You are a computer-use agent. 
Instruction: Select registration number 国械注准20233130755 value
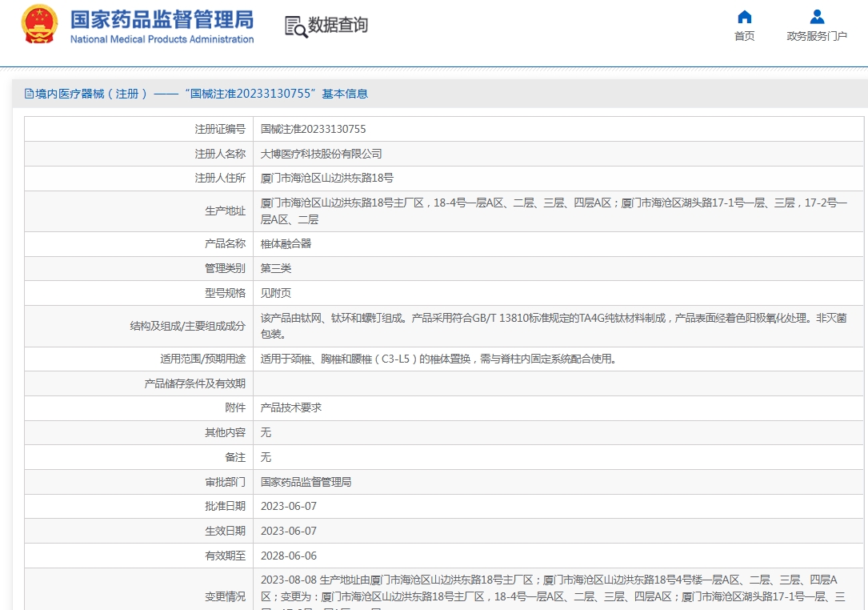coord(314,129)
